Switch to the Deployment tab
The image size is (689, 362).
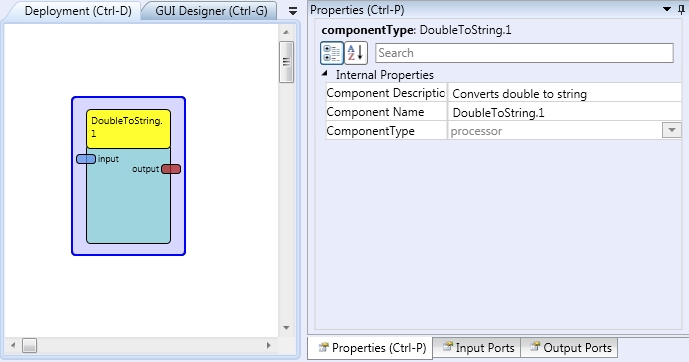point(78,11)
